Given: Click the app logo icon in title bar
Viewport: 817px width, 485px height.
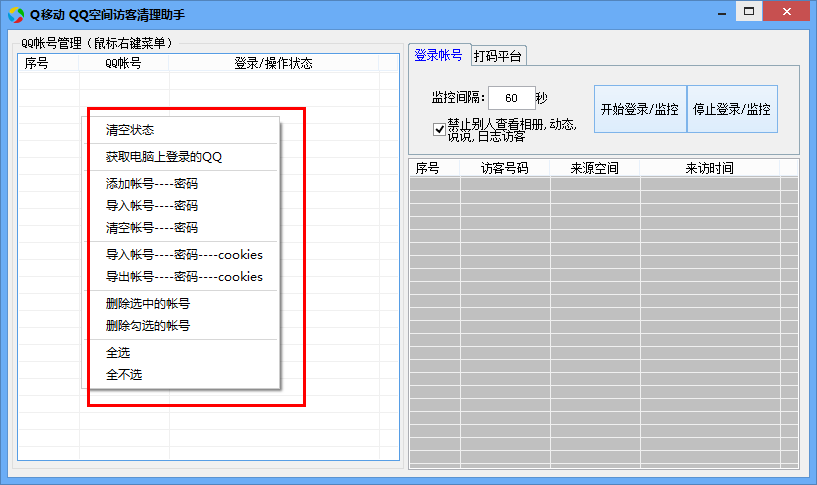Looking at the screenshot, I should pos(16,15).
